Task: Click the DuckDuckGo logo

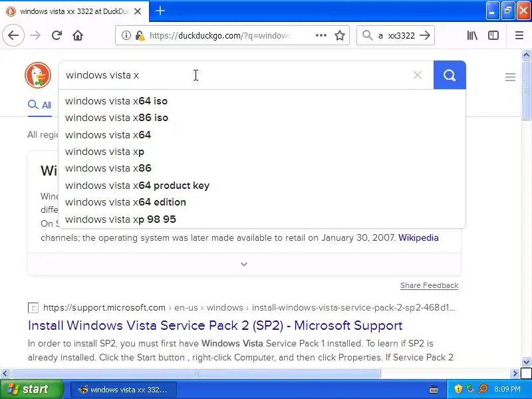Action: click(38, 75)
